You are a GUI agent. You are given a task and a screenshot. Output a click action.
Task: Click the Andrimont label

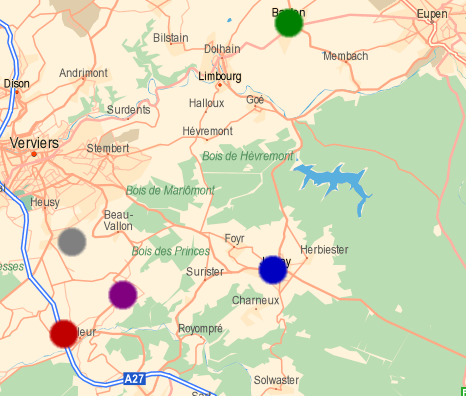coord(83,73)
